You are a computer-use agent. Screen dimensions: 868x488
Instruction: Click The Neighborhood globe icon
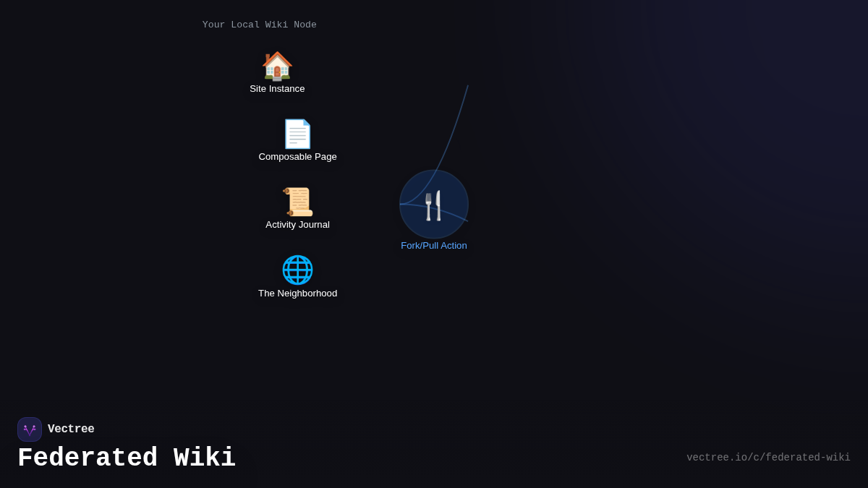(297, 270)
